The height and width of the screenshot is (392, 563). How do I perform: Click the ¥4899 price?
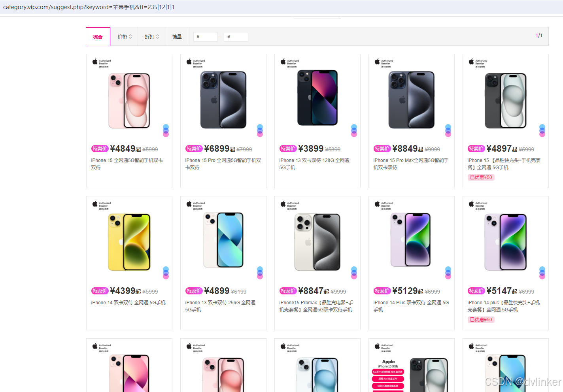click(217, 291)
